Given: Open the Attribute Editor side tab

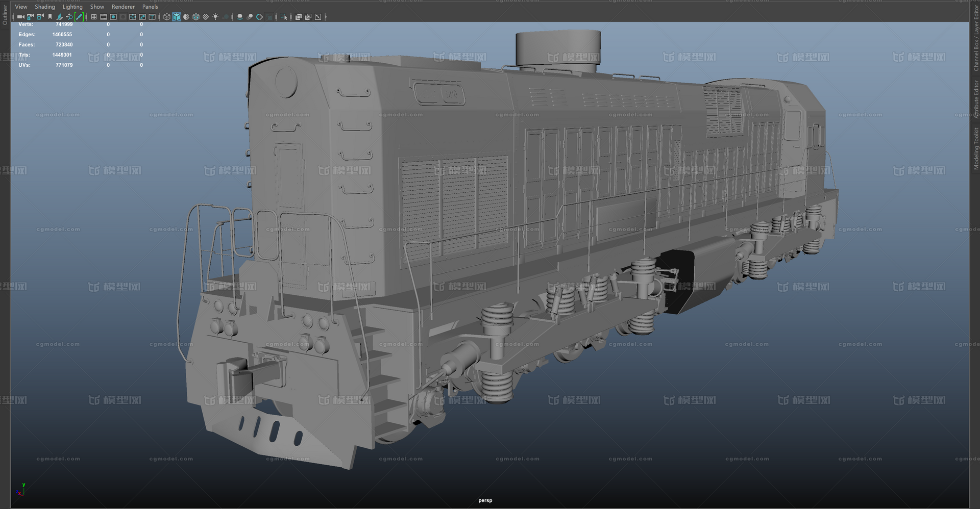Looking at the screenshot, I should pos(975,99).
